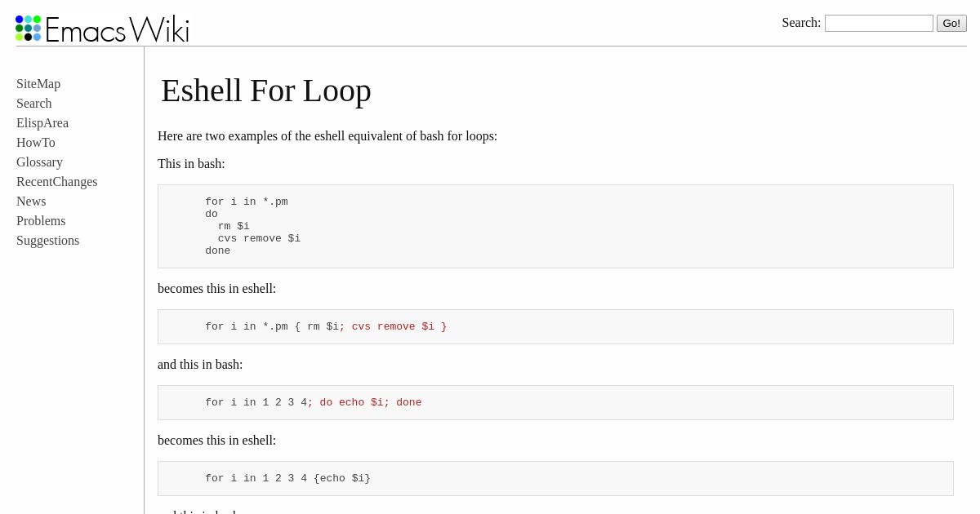Click the bash multi-line for loop code block
The height and width of the screenshot is (514, 980).
555,227
